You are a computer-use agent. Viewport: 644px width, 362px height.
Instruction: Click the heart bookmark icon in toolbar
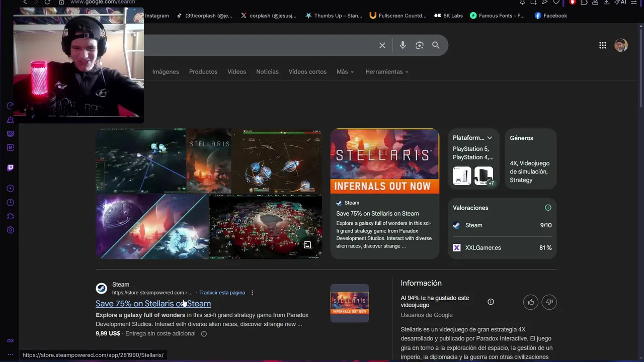click(x=556, y=2)
